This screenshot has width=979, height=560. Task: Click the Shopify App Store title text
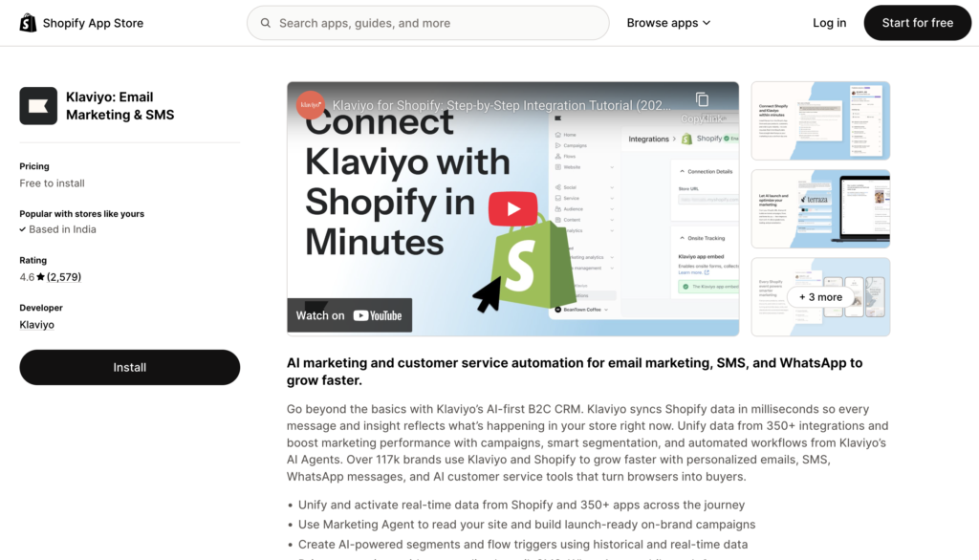point(93,23)
